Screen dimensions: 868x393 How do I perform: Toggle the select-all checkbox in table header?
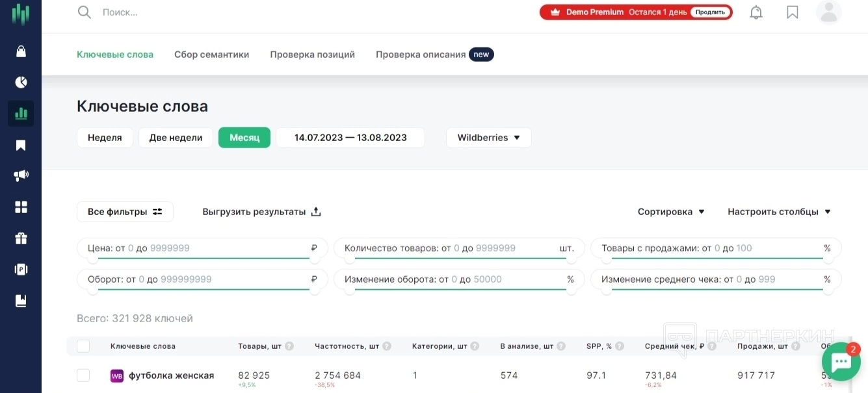[83, 346]
